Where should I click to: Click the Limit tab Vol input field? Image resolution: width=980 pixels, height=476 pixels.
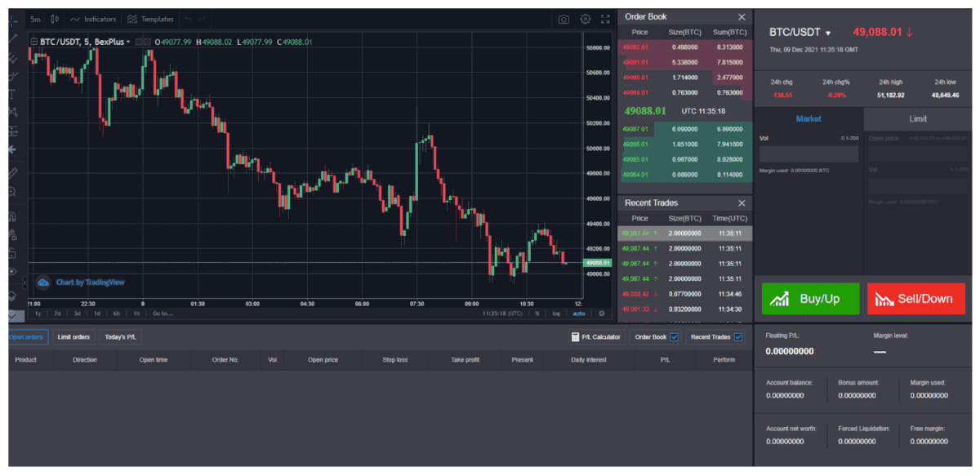[918, 185]
